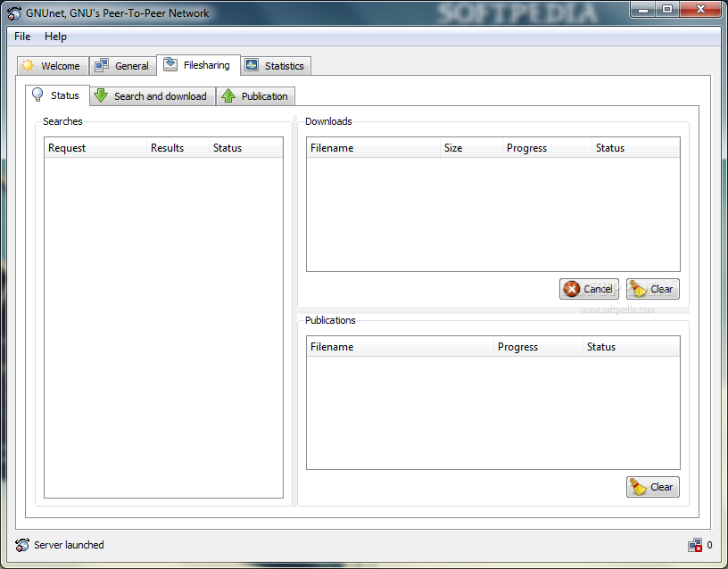Switch to the General tab
728x569 pixels.
[x=122, y=65]
